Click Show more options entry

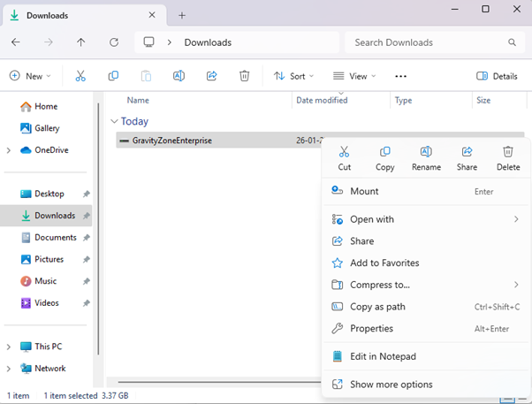pyautogui.click(x=391, y=385)
